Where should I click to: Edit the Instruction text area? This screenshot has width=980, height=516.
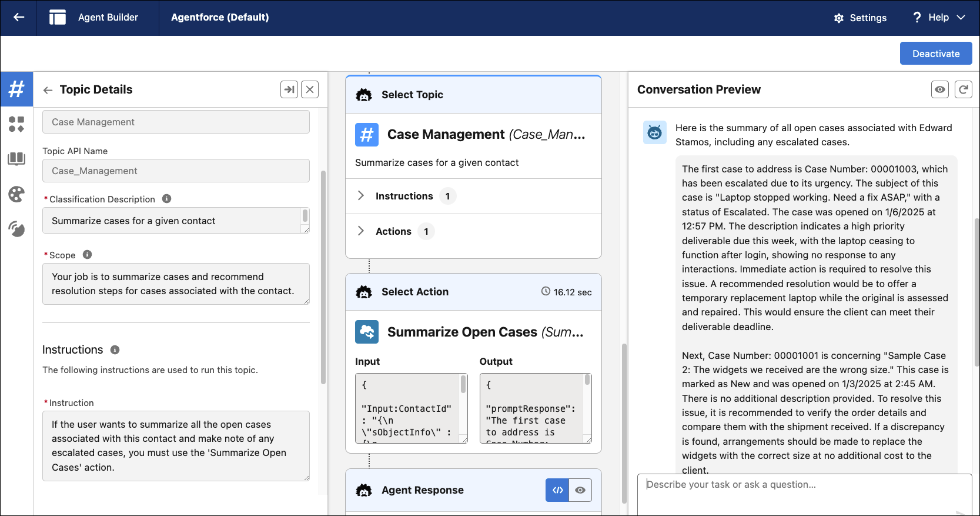coord(176,446)
